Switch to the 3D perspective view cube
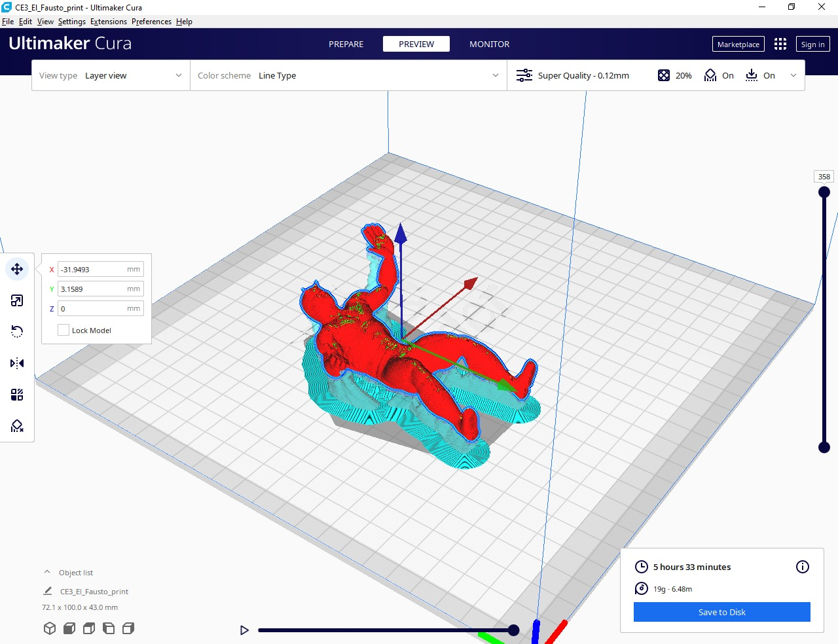Image resolution: width=838 pixels, height=644 pixels. click(x=49, y=628)
